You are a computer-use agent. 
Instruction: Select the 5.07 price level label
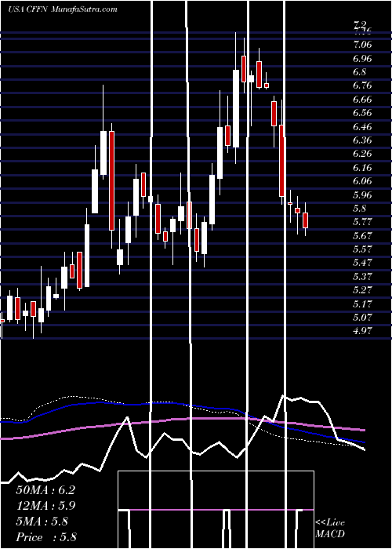[x=362, y=318]
